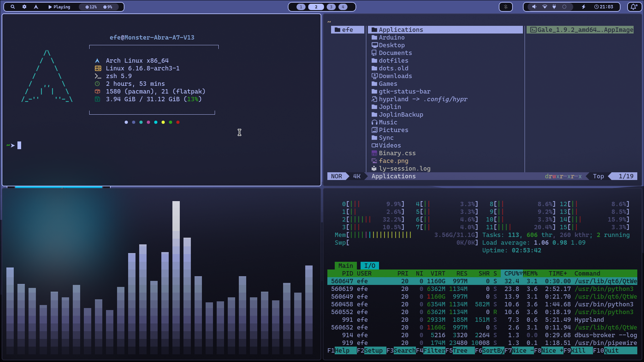Screen dimensions: 644x362
Task: Open settings gear in the top bar
Action: tap(24, 7)
